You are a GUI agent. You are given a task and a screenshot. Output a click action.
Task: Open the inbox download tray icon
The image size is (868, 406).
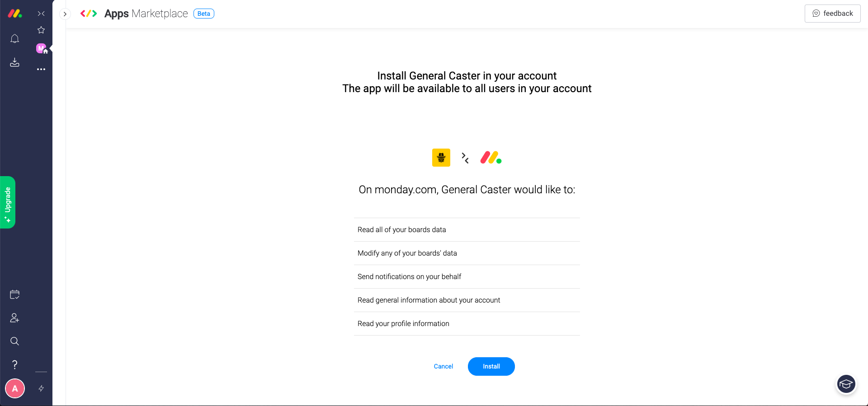[14, 62]
